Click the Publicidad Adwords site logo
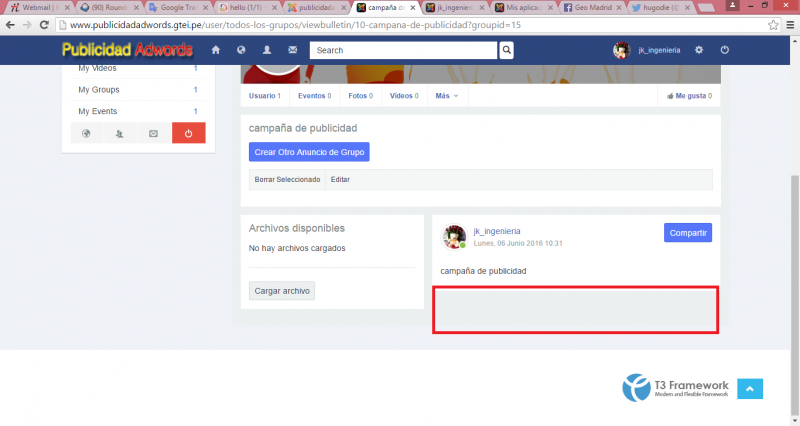 tap(127, 50)
